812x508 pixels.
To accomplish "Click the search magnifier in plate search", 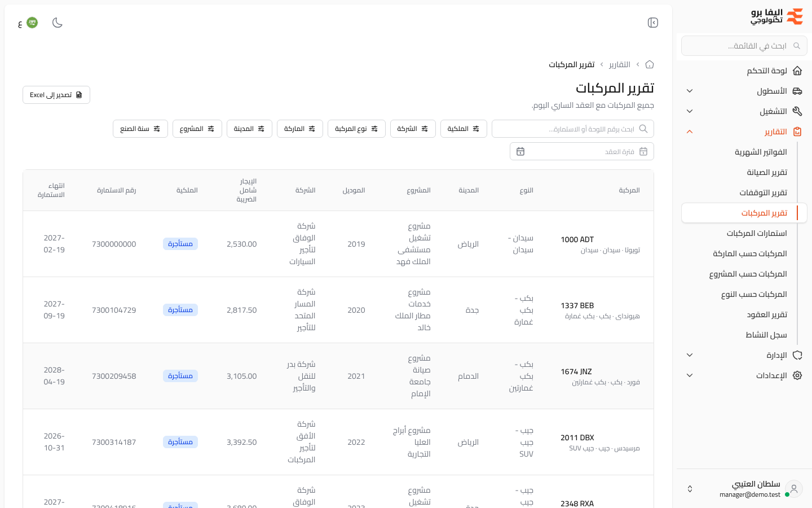I will 643,129.
